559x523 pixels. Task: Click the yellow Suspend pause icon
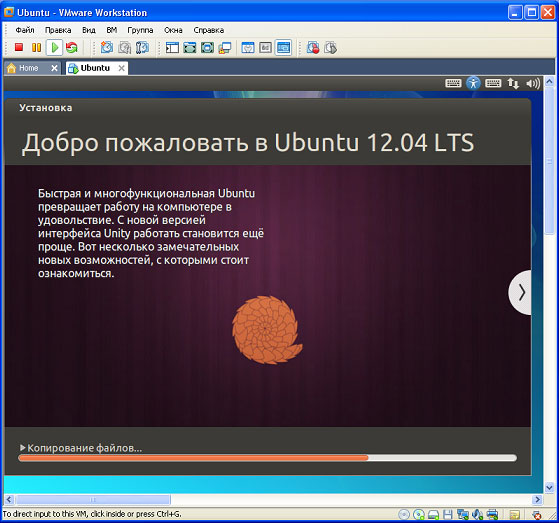click(36, 47)
